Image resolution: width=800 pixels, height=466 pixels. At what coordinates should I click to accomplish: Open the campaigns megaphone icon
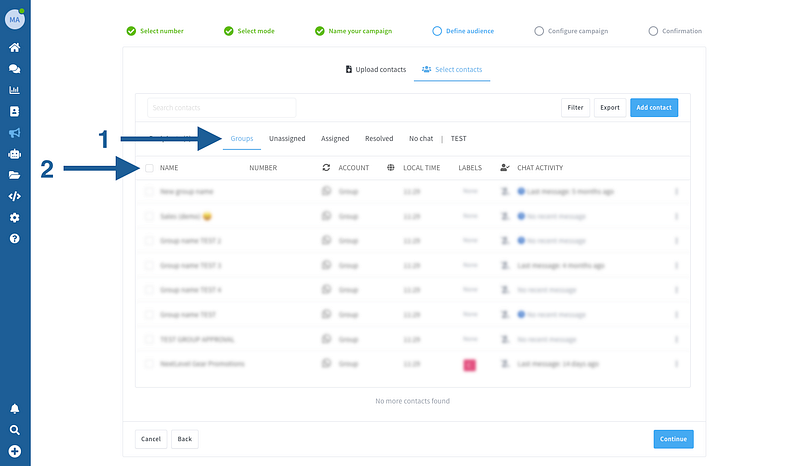(x=15, y=133)
